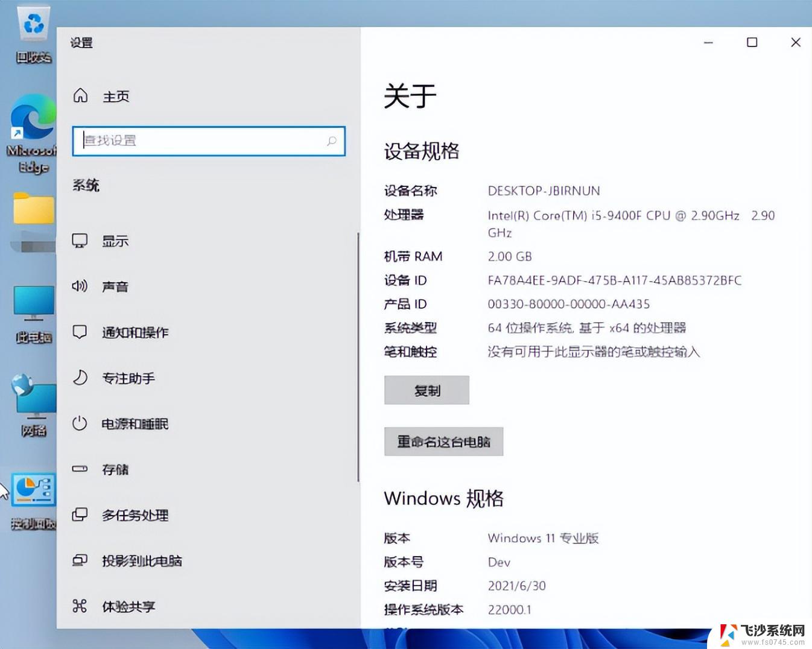Go to 主页 settings home
812x649 pixels.
(x=116, y=97)
